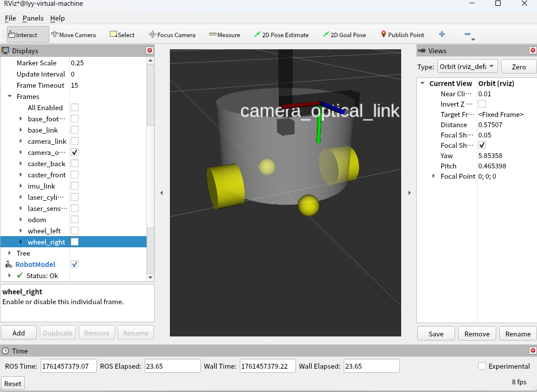Viewport: 537px width, 392px height.
Task: Click the Add display button
Action: 18,333
